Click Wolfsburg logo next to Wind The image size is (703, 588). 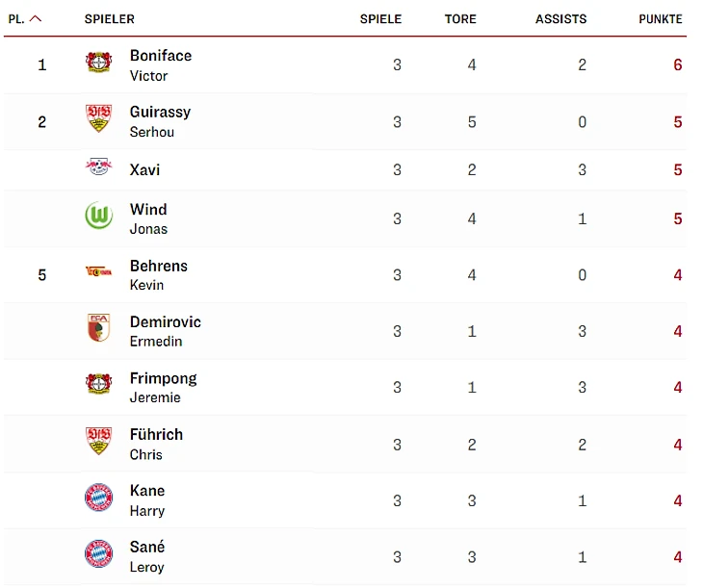pos(98,217)
